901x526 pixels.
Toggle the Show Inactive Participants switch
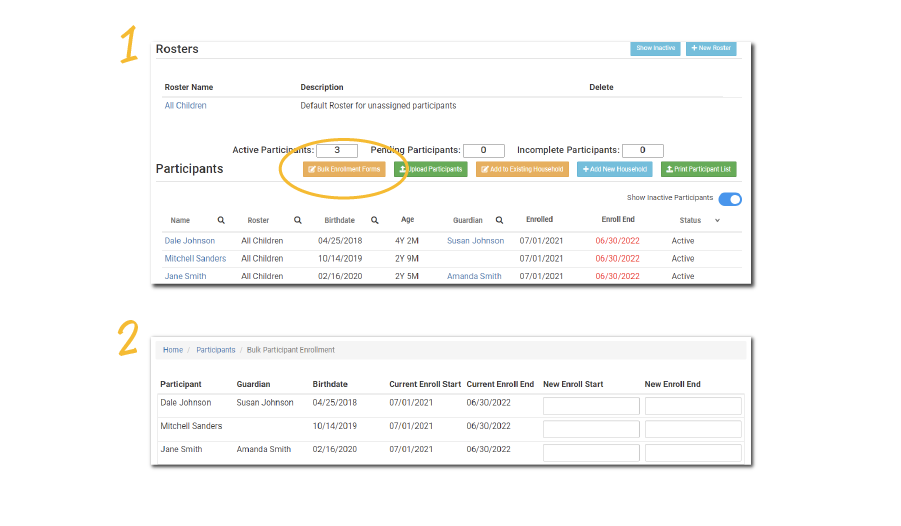730,199
